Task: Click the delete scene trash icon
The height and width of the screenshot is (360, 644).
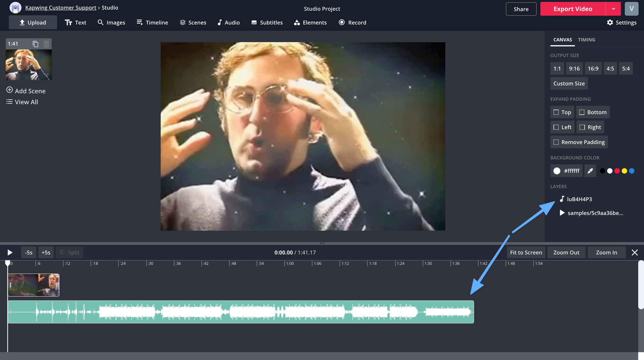Action: click(x=46, y=44)
